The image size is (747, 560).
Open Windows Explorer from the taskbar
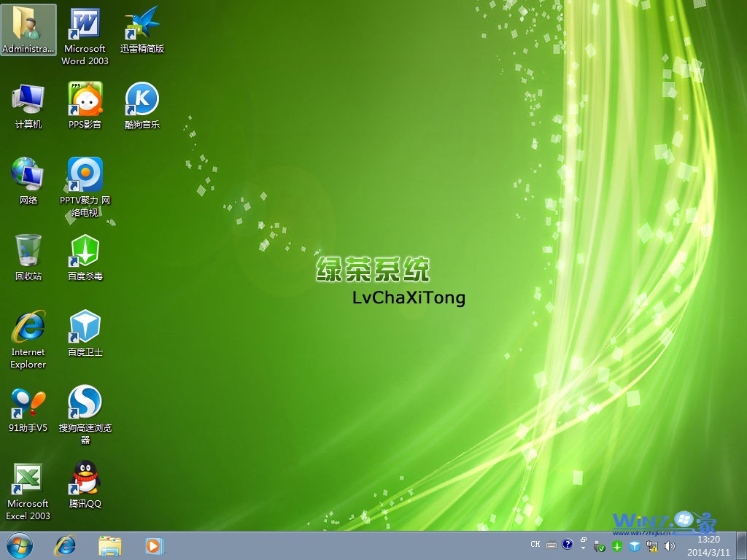click(x=110, y=545)
